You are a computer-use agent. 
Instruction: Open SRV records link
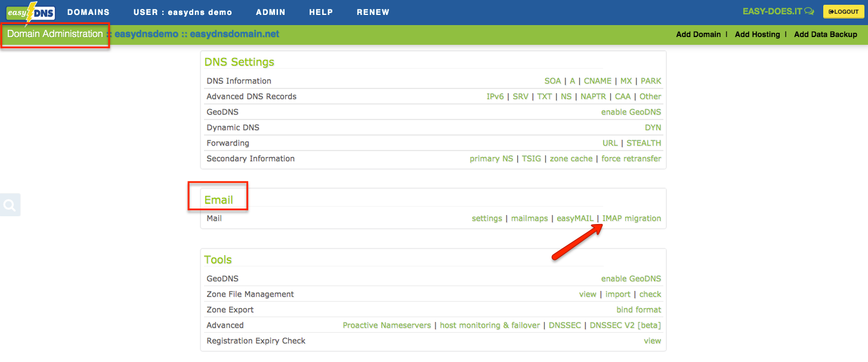521,97
